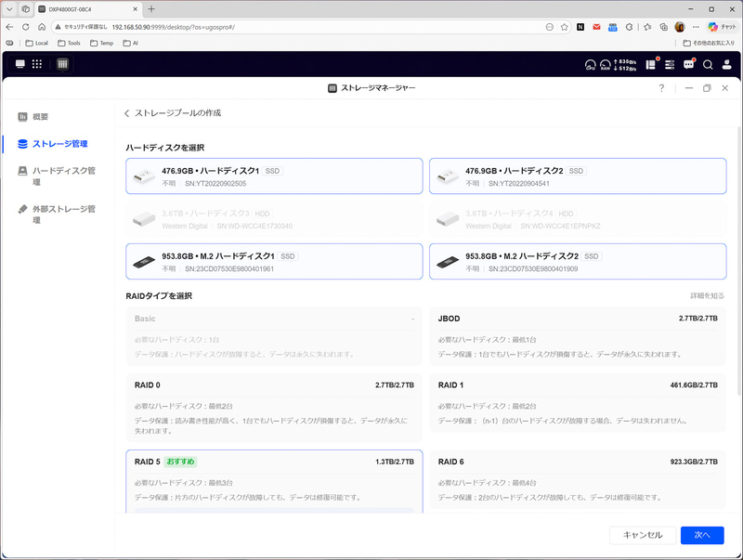Open the Local bookmarks folder

pyautogui.click(x=36, y=43)
